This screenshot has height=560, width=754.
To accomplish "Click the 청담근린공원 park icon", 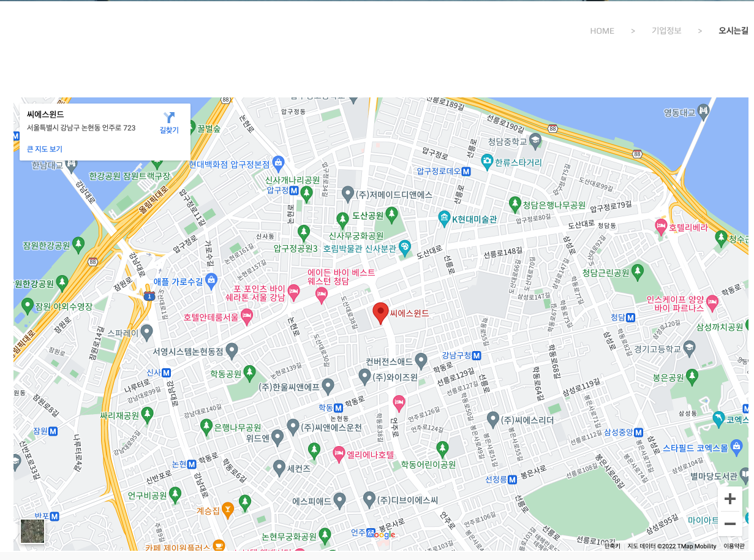I will tap(638, 272).
